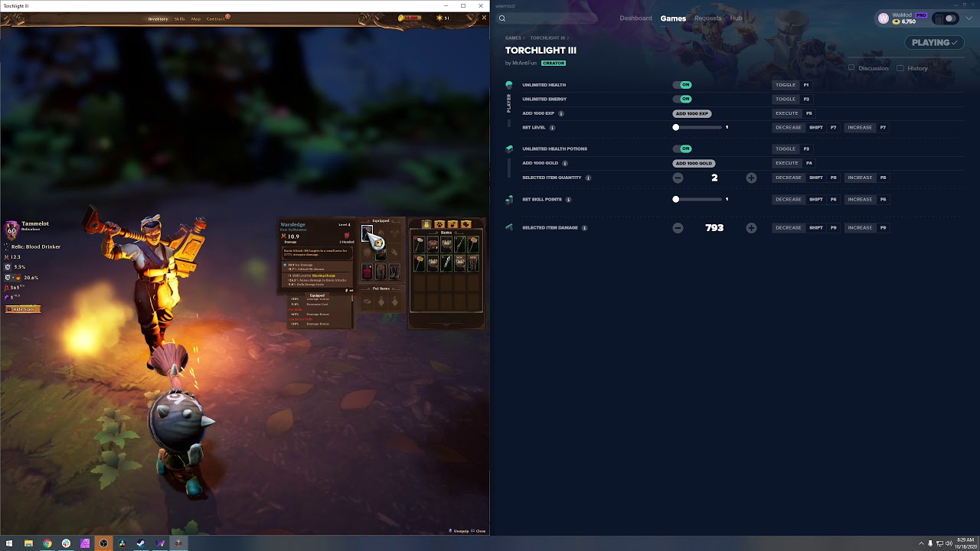Open Steam from the taskbar
Viewport: 980px width, 551px height.
click(x=141, y=543)
